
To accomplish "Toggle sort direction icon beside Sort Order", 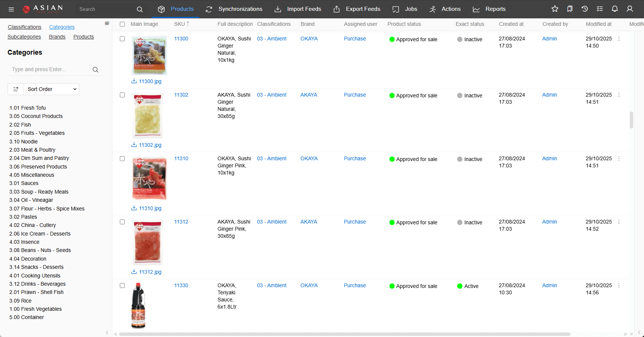I will coord(16,89).
